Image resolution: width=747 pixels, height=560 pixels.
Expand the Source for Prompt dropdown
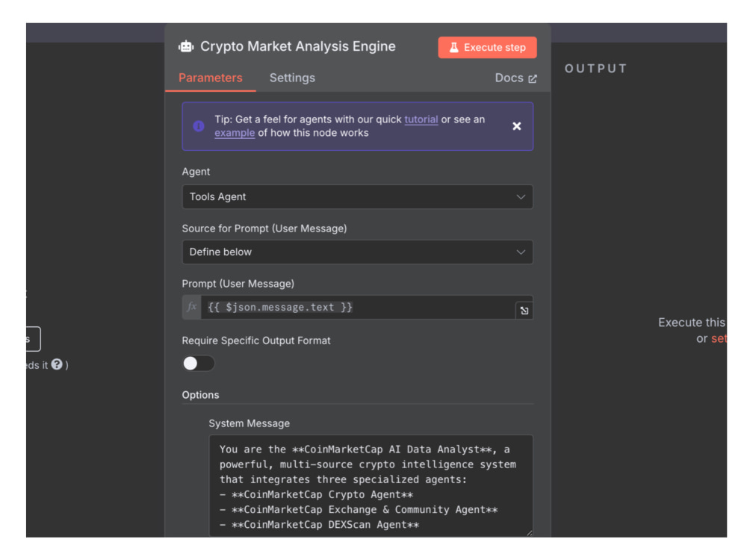pyautogui.click(x=357, y=252)
